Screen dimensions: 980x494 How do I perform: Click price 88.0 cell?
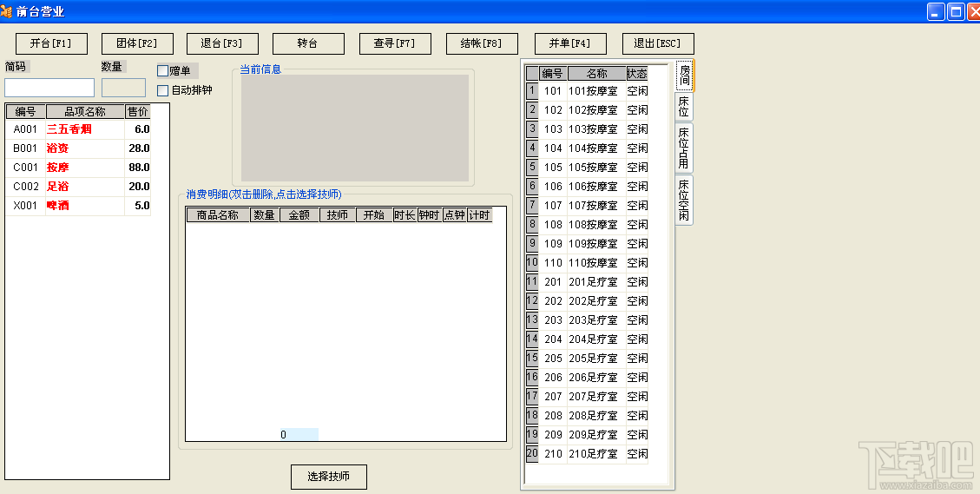(x=138, y=168)
